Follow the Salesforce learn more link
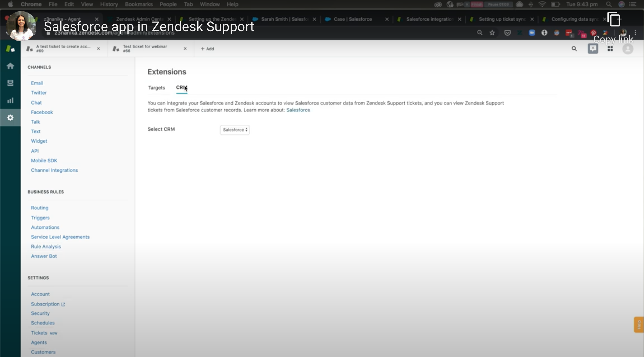The height and width of the screenshot is (357, 644). (x=298, y=110)
